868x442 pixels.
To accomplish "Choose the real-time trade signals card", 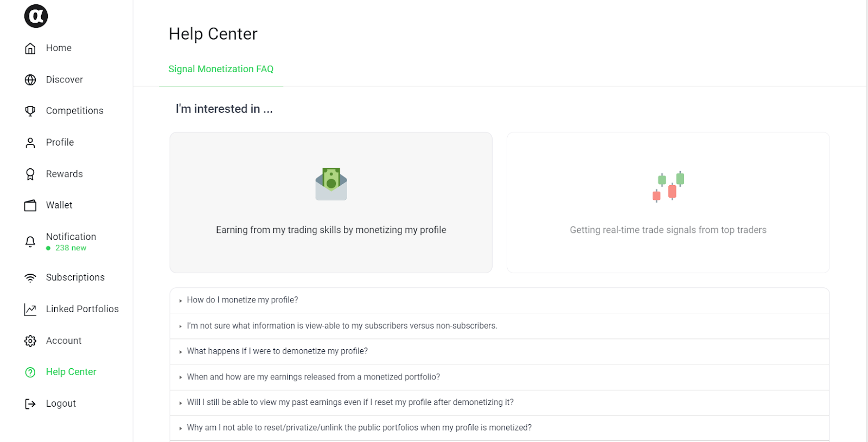I will [668, 203].
